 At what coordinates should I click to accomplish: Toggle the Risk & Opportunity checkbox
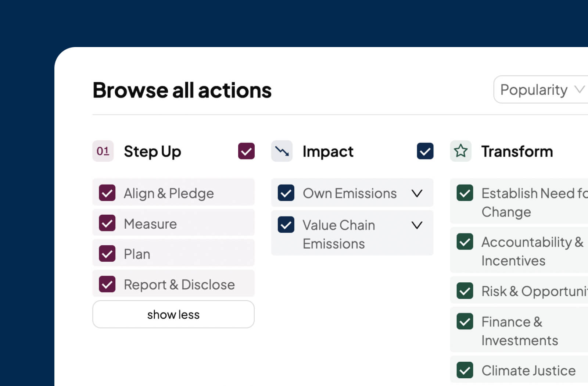tap(465, 291)
